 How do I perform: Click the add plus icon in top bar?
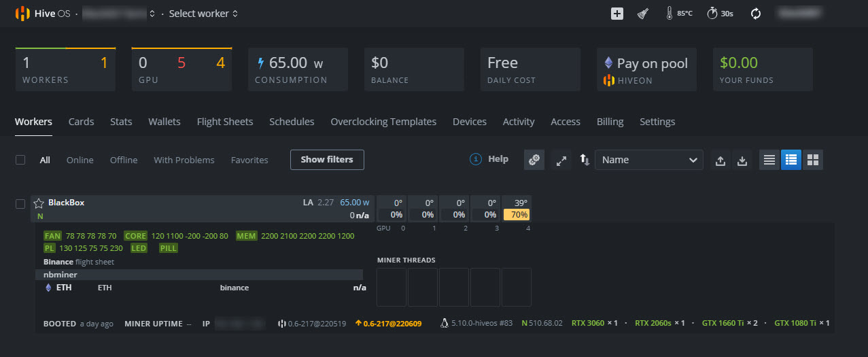617,14
